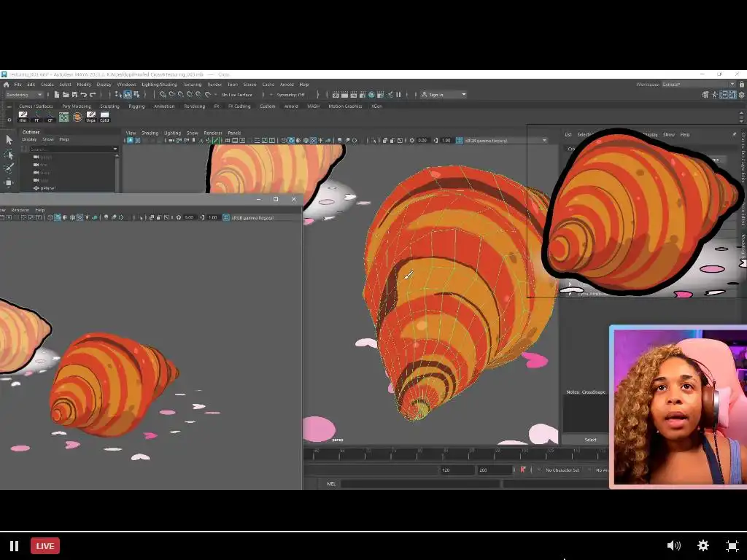Switch to the Sculpting shelf tab
The width and height of the screenshot is (747, 560).
109,106
